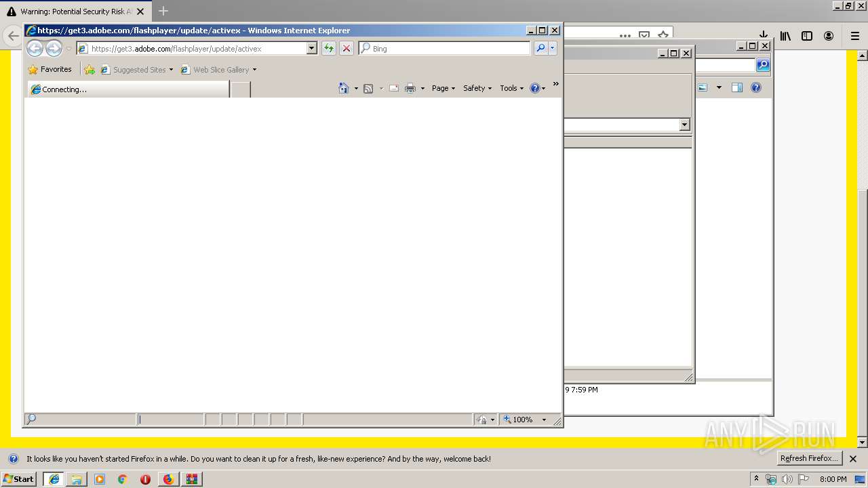Click Add to Favorites Bar icon
The height and width of the screenshot is (488, 868).
[90, 69]
